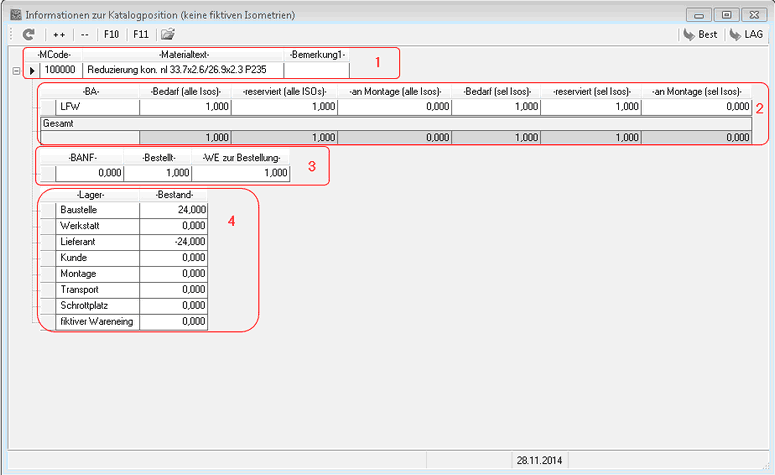Viewport: 775px width, 475px height.
Task: Click the ++ expand all toolbar button
Action: (x=59, y=34)
